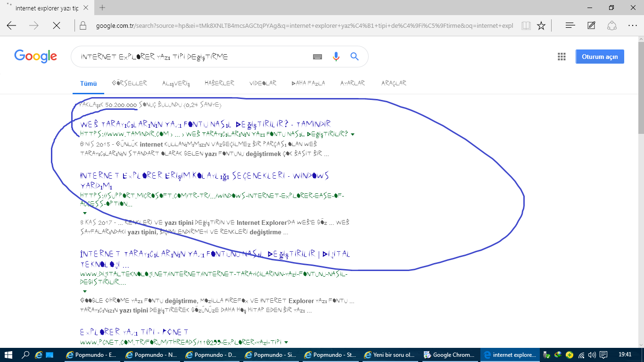Screen dimensions: 644x362
Task: Close the 'internet explorer yazı tip' tab
Action: tap(86, 8)
